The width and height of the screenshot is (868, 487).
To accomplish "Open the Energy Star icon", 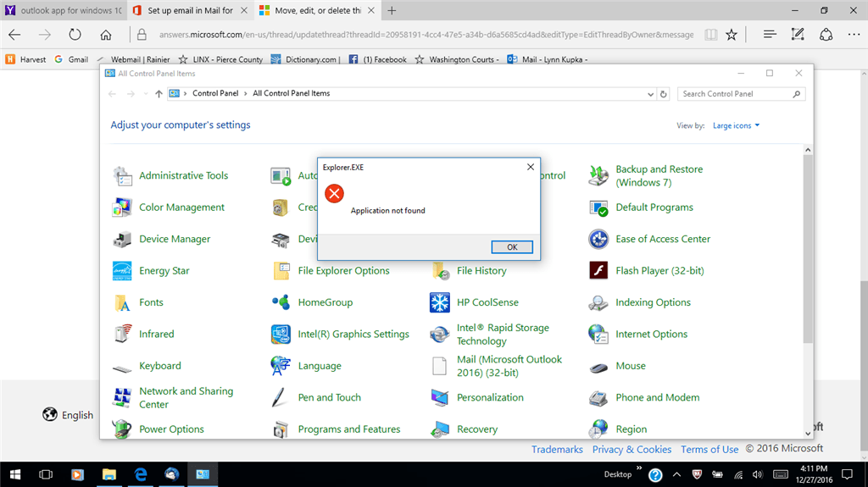I will point(122,271).
